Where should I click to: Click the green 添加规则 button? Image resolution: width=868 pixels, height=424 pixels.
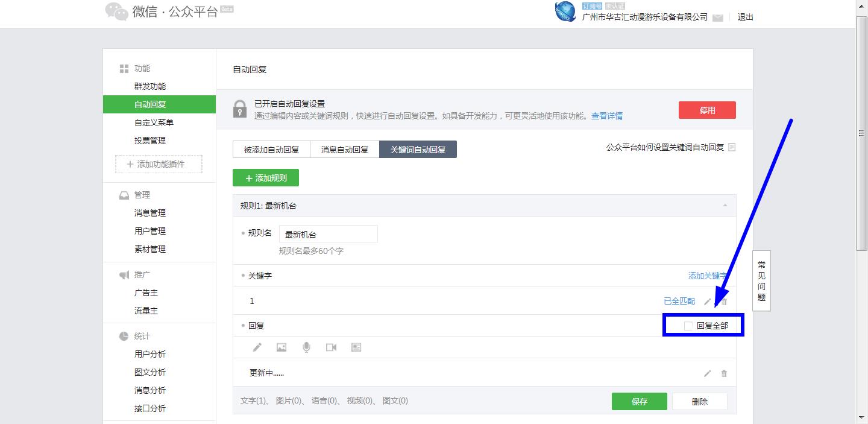[x=266, y=177]
